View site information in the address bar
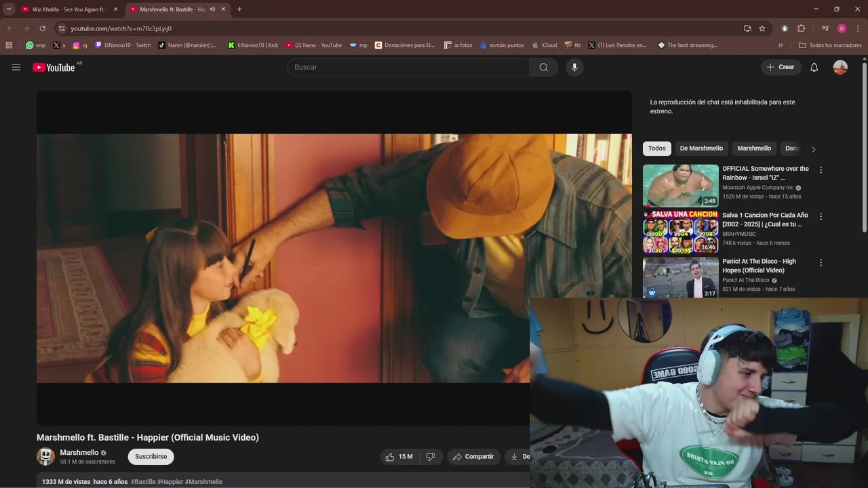Viewport: 868px width, 488px height. pos(62,28)
